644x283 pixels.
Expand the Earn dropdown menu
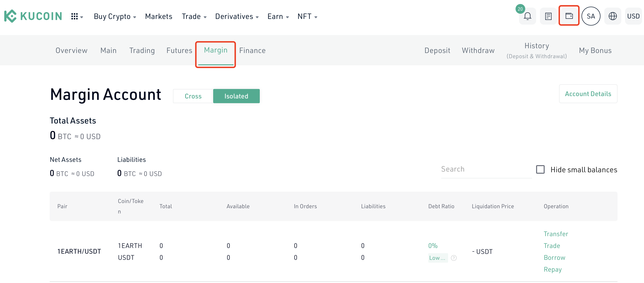tap(278, 17)
